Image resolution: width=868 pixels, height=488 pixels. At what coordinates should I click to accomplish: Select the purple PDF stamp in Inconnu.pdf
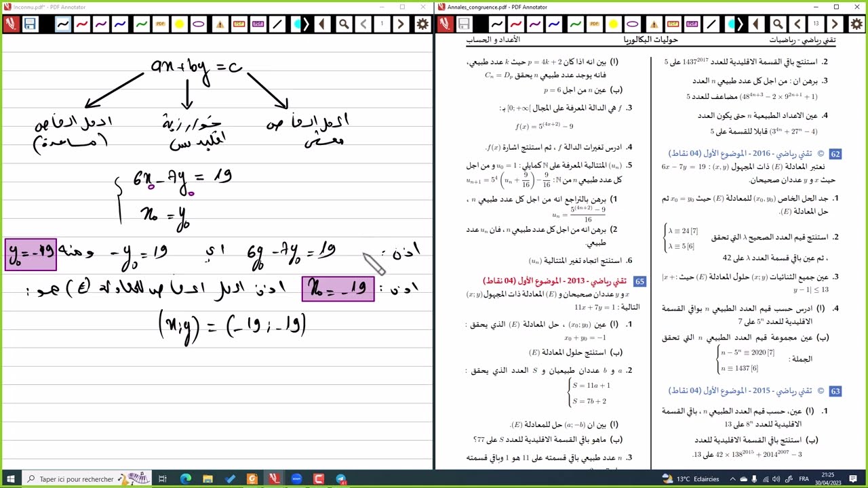pyautogui.click(x=258, y=24)
